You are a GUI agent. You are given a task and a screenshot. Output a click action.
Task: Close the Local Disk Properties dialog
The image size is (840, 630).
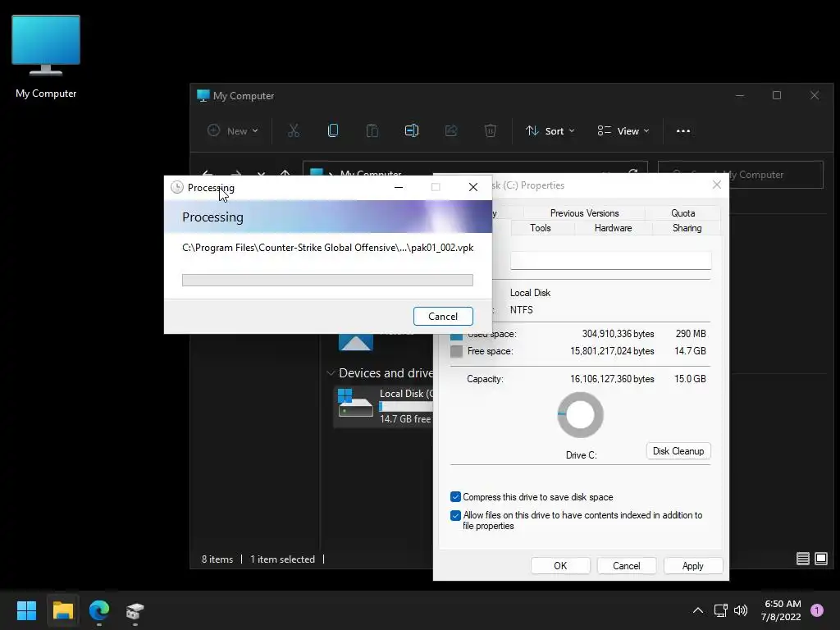tap(717, 185)
